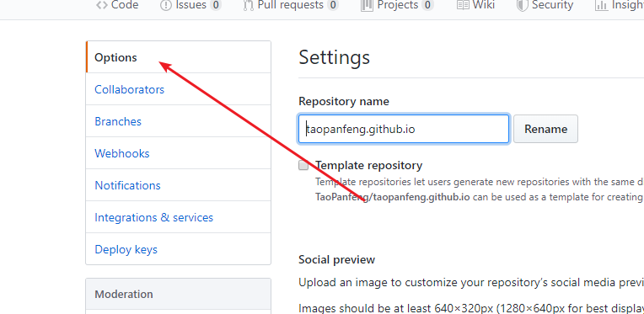644x314 pixels.
Task: Open Integrations & services settings
Action: point(178,217)
